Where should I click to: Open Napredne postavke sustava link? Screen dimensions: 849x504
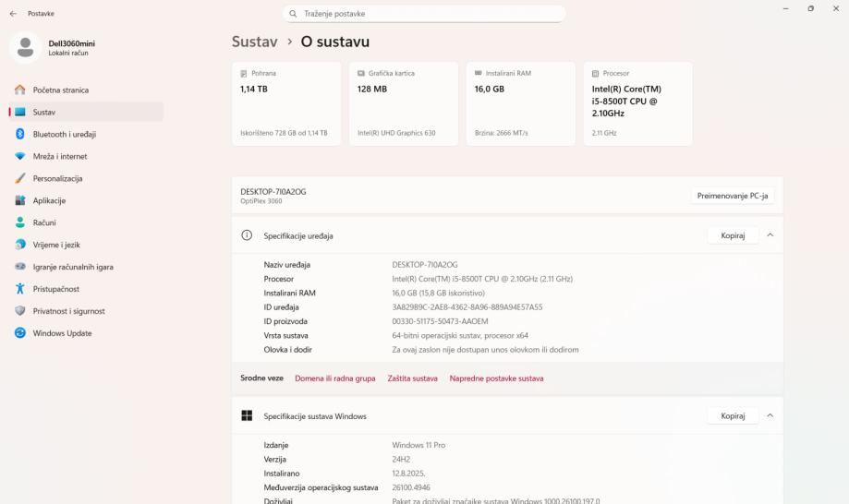[x=496, y=378]
